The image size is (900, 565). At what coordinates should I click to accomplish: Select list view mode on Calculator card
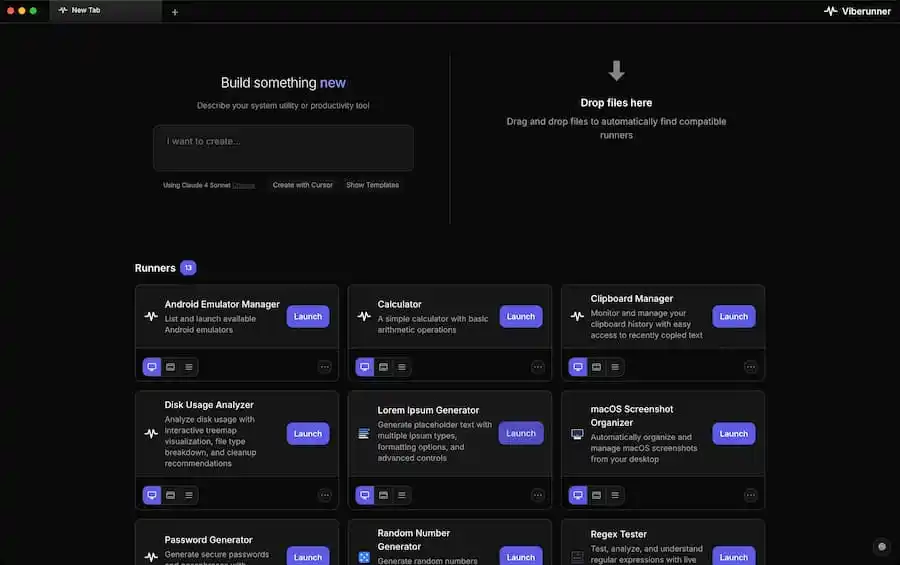point(402,367)
